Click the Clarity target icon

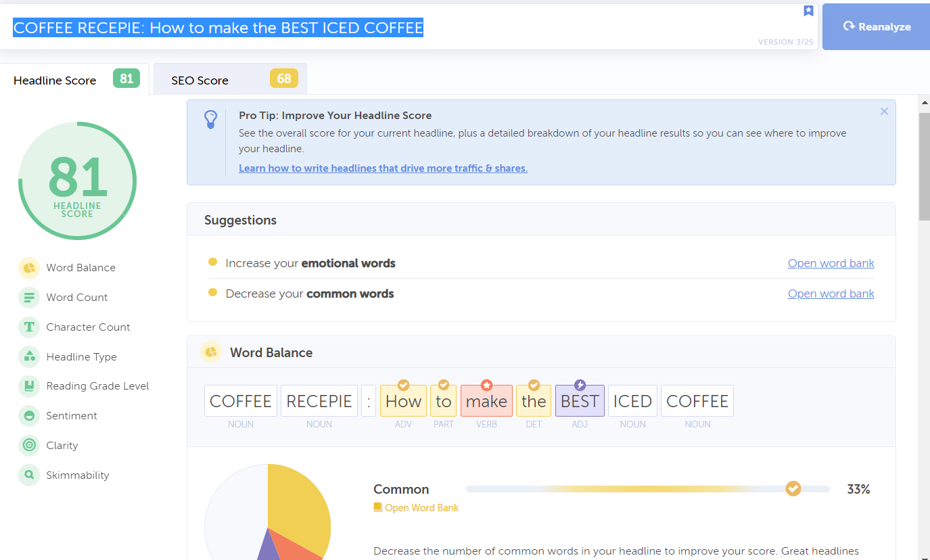pyautogui.click(x=29, y=446)
